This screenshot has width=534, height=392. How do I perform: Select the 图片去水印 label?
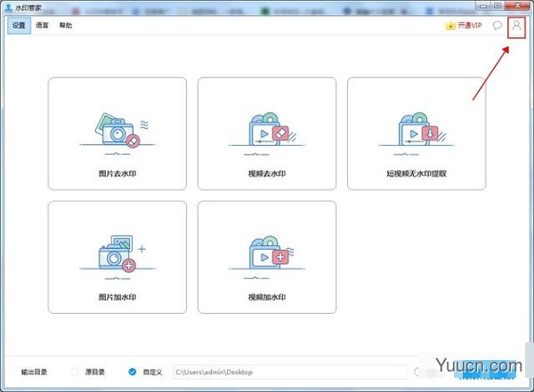point(117,174)
